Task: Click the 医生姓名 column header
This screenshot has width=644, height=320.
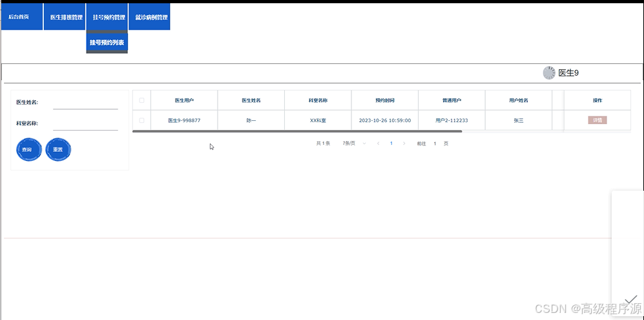Action: coord(251,100)
